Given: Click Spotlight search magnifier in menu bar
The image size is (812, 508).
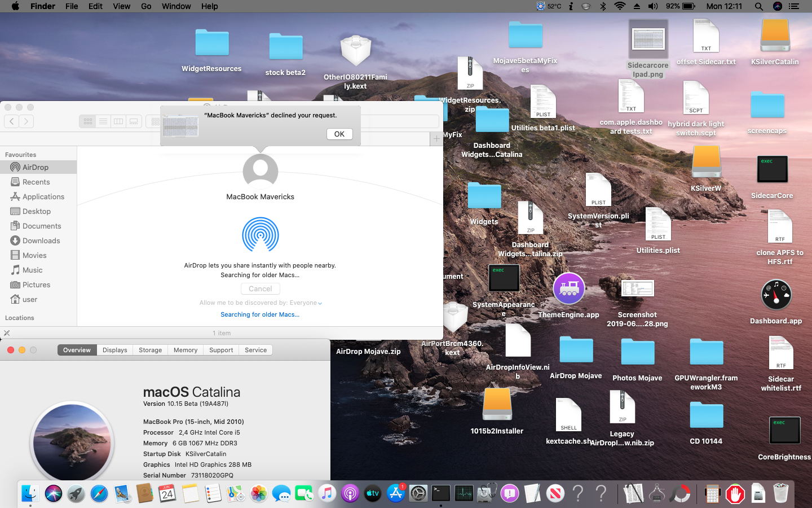Looking at the screenshot, I should pos(758,6).
